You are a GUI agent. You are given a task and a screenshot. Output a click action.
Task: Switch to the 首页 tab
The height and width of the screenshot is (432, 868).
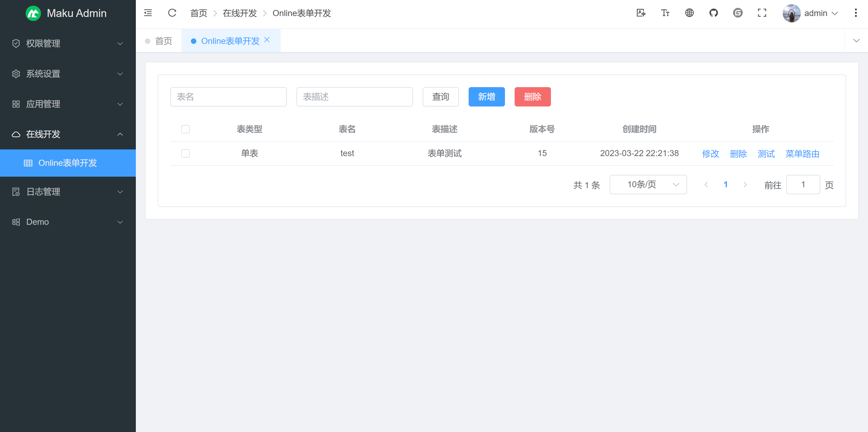pos(163,41)
